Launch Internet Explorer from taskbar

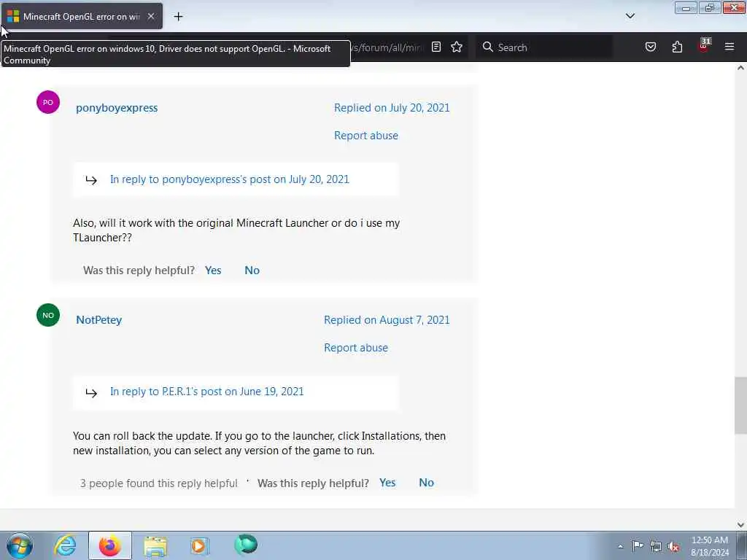(65, 545)
